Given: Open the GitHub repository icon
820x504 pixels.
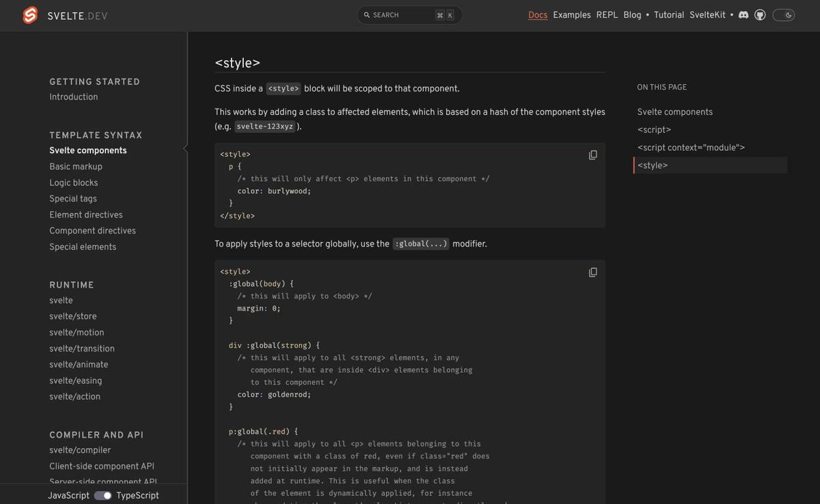Looking at the screenshot, I should click(760, 15).
